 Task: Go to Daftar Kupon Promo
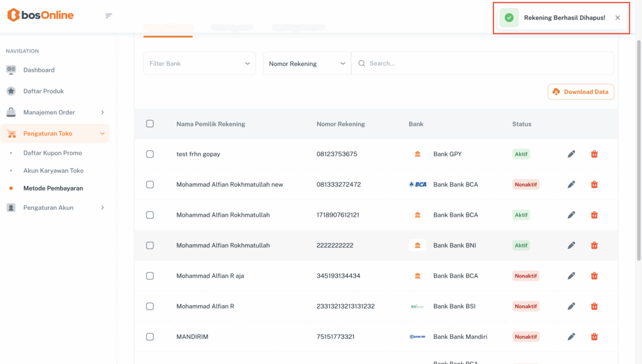click(x=53, y=153)
